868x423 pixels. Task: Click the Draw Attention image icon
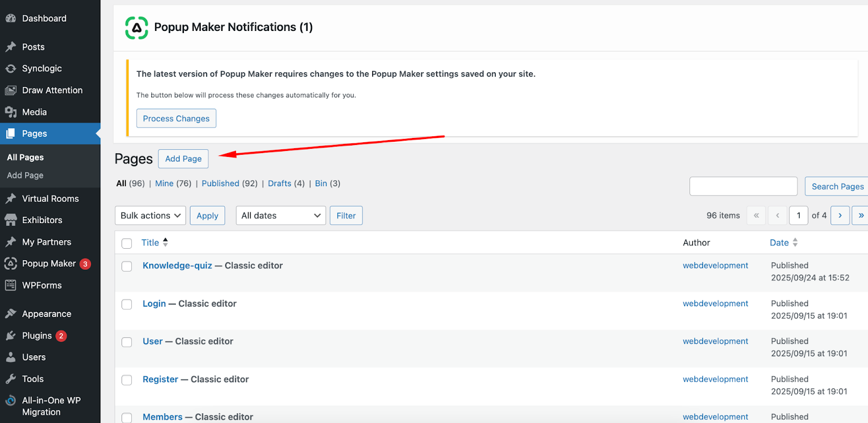click(x=11, y=90)
